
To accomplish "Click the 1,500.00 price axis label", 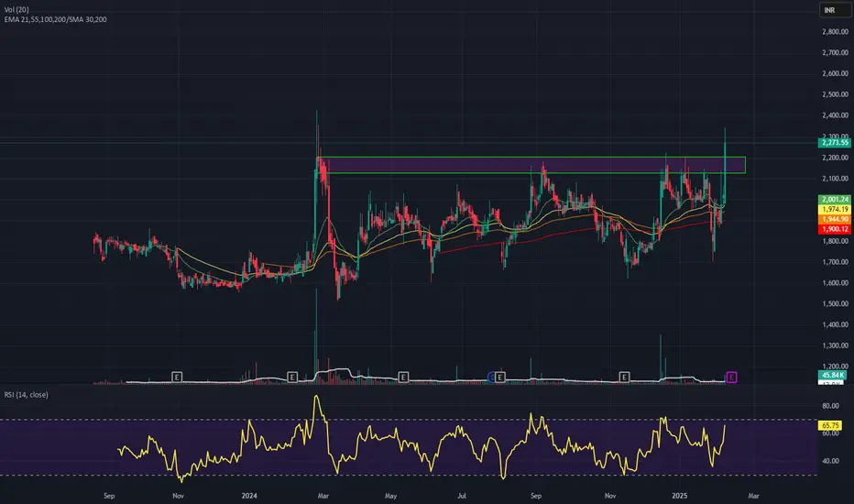I will click(x=835, y=303).
